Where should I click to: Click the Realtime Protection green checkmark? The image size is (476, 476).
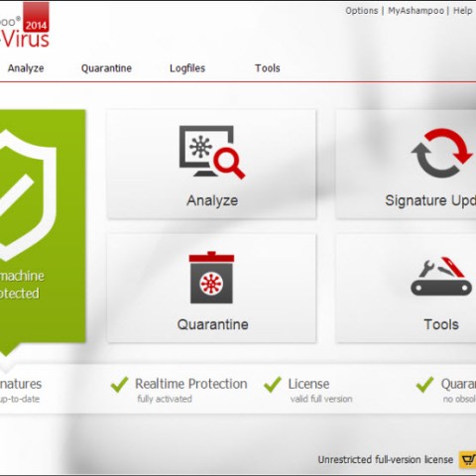tap(119, 385)
